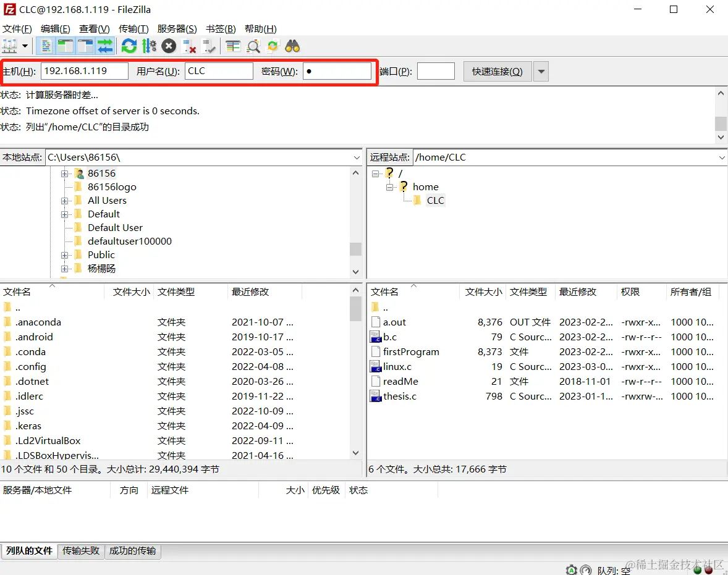This screenshot has width=728, height=575.
Task: Switch to the 列队的文件 tab
Action: pyautogui.click(x=29, y=551)
